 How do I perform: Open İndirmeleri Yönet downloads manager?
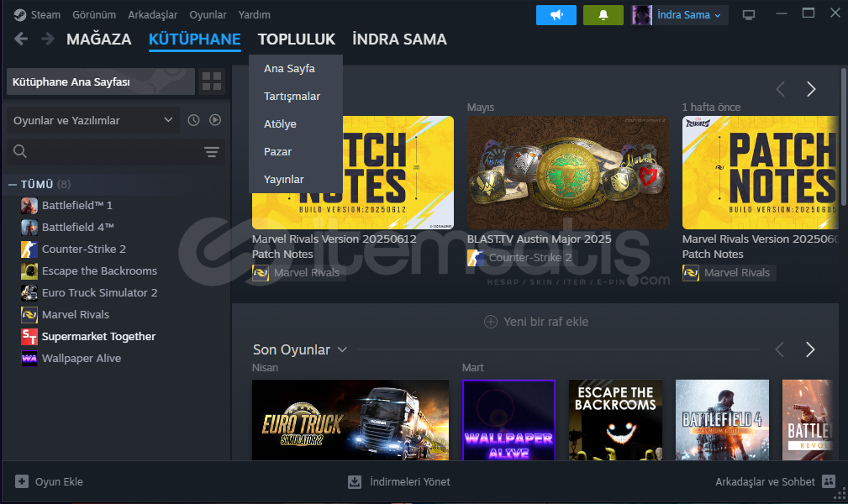pyautogui.click(x=410, y=482)
